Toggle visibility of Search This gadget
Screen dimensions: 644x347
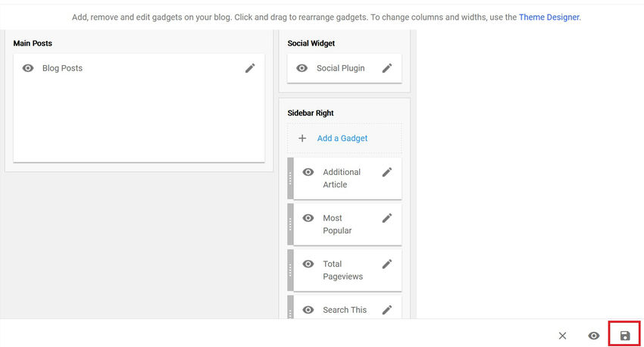point(308,309)
